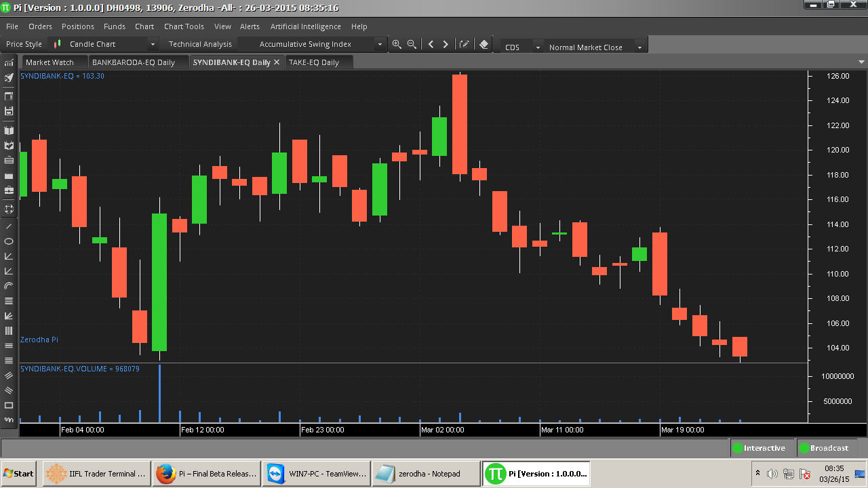Open the Funds menu
The height and width of the screenshot is (488, 868).
(115, 26)
